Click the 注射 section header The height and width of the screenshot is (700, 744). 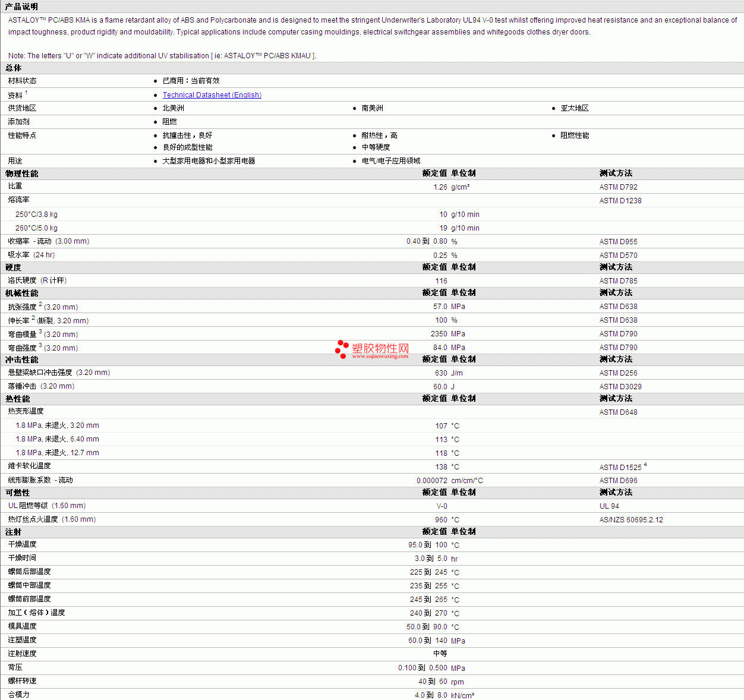(14, 532)
